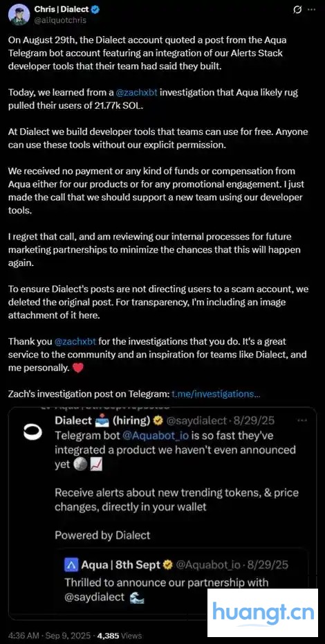
Task: Open the post's three-dot more menu
Action: pos(312,10)
